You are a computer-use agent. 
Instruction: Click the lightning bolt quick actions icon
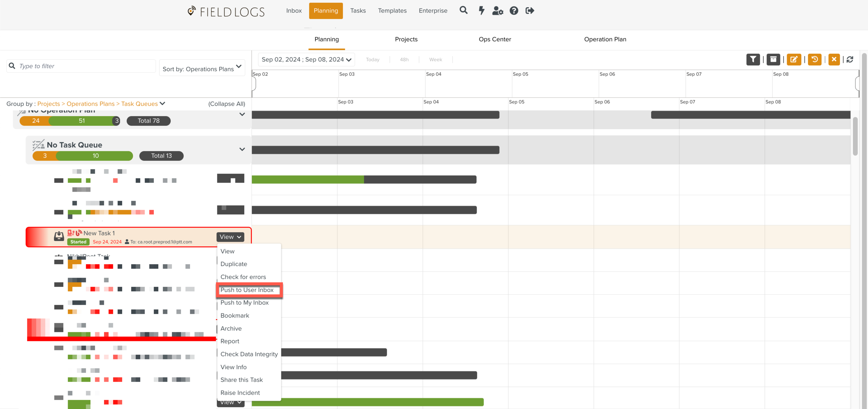tap(482, 10)
